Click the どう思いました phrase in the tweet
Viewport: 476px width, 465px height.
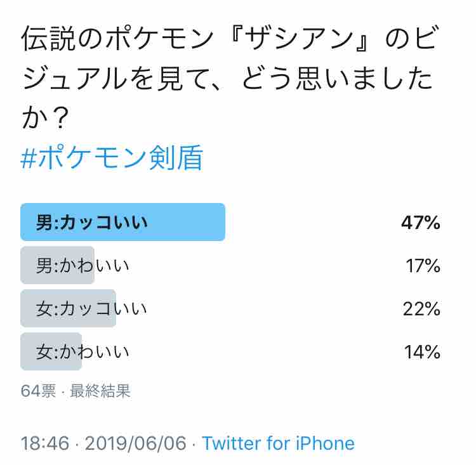[x=337, y=78]
